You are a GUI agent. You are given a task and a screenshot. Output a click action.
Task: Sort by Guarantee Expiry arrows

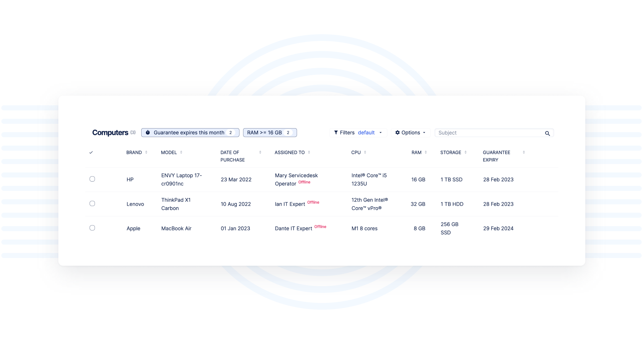(524, 152)
